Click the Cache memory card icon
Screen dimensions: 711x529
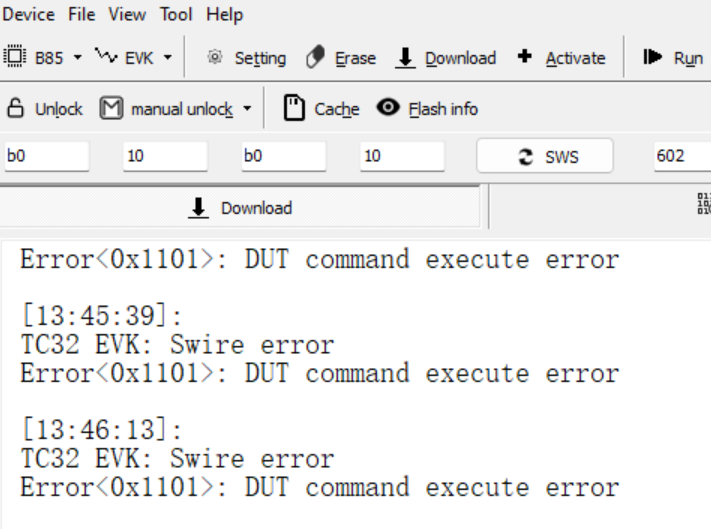294,108
